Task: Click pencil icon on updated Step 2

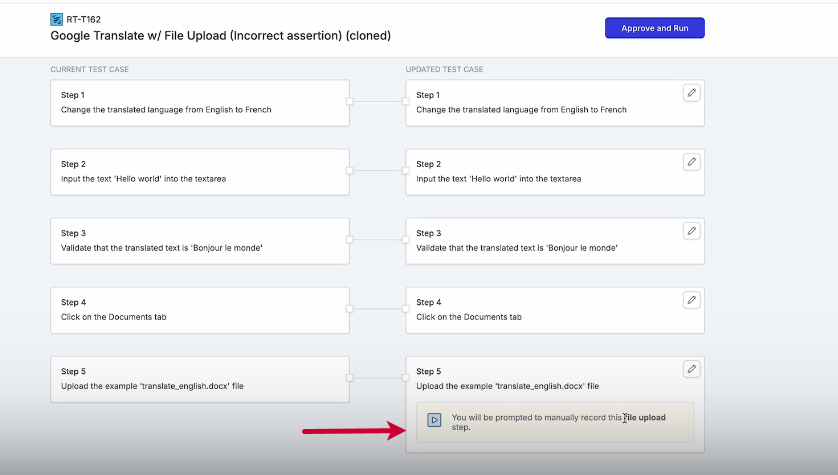Action: click(x=691, y=162)
